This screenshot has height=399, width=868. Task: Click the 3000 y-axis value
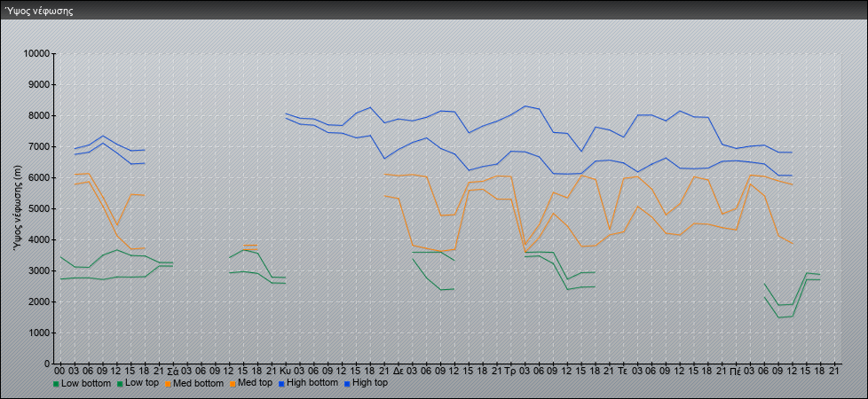(x=39, y=270)
